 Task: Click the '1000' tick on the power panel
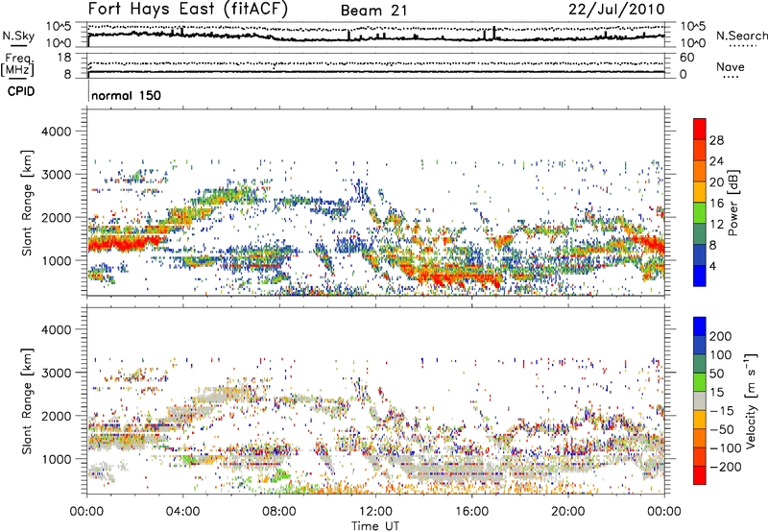point(56,260)
